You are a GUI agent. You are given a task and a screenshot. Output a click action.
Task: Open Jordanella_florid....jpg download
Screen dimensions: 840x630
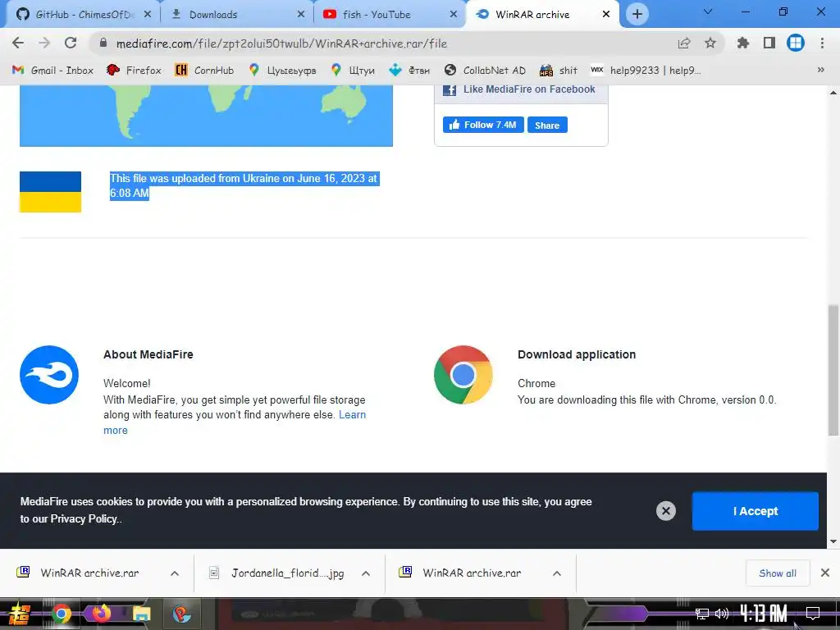(x=277, y=573)
